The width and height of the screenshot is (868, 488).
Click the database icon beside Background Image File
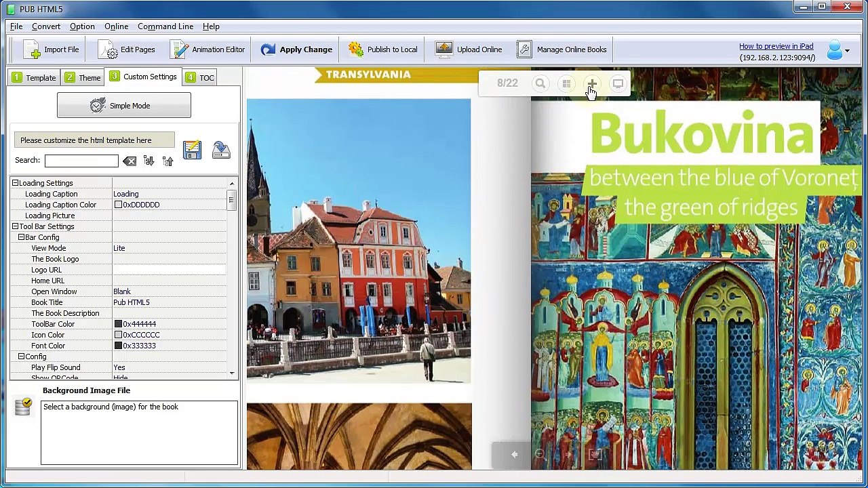(23, 406)
